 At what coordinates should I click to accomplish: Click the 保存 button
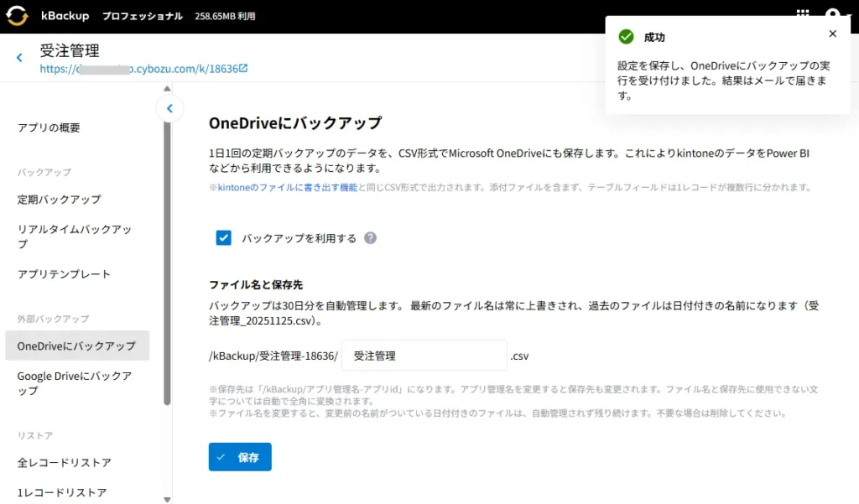point(240,457)
